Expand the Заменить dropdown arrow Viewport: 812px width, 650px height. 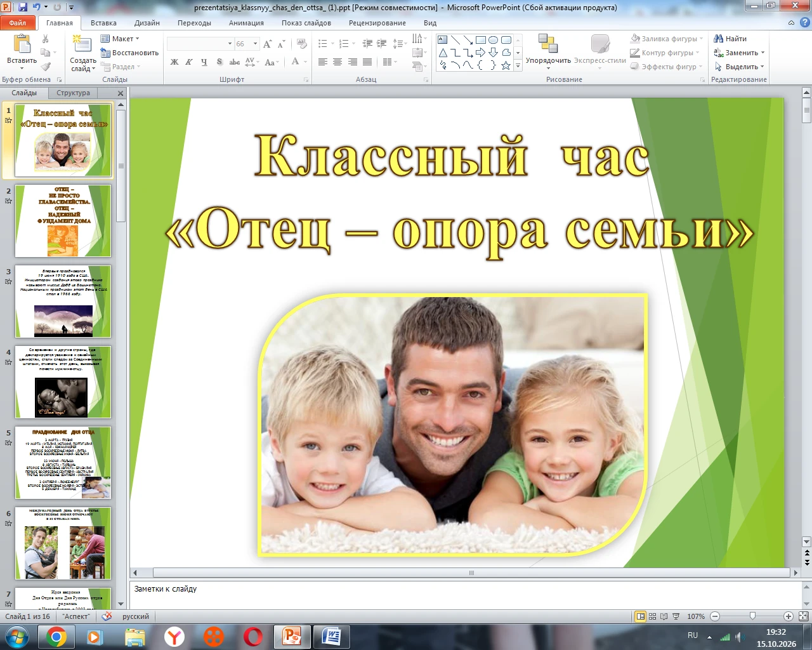(763, 53)
